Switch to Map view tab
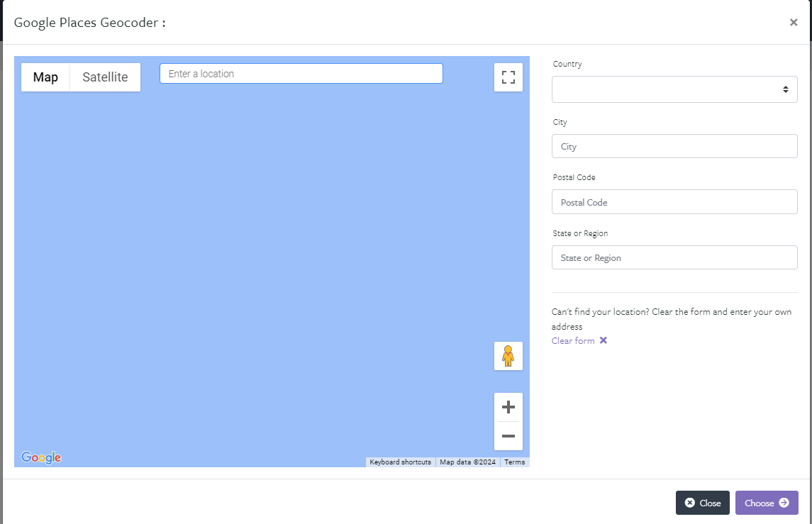Screen dimensions: 812x524 (45, 77)
